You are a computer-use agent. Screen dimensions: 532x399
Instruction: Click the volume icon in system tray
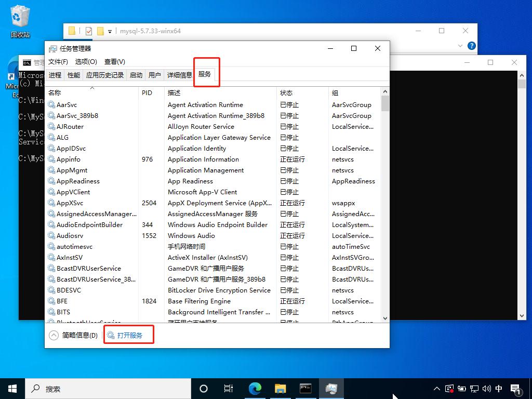[487, 388]
